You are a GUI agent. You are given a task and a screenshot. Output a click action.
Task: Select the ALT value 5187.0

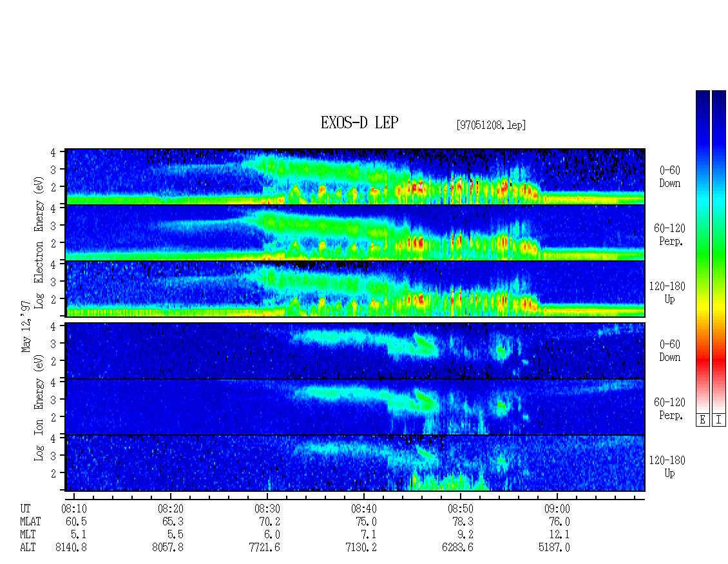554,548
